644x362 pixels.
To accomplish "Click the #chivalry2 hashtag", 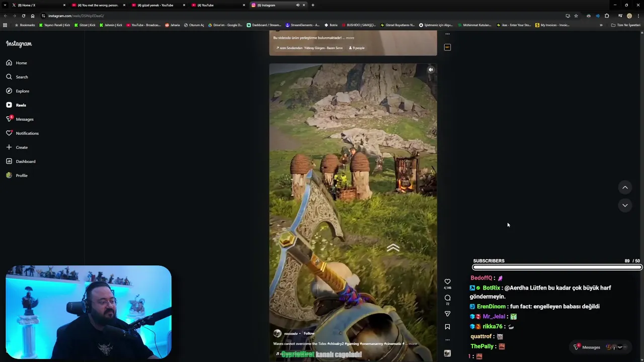I will click(335, 344).
